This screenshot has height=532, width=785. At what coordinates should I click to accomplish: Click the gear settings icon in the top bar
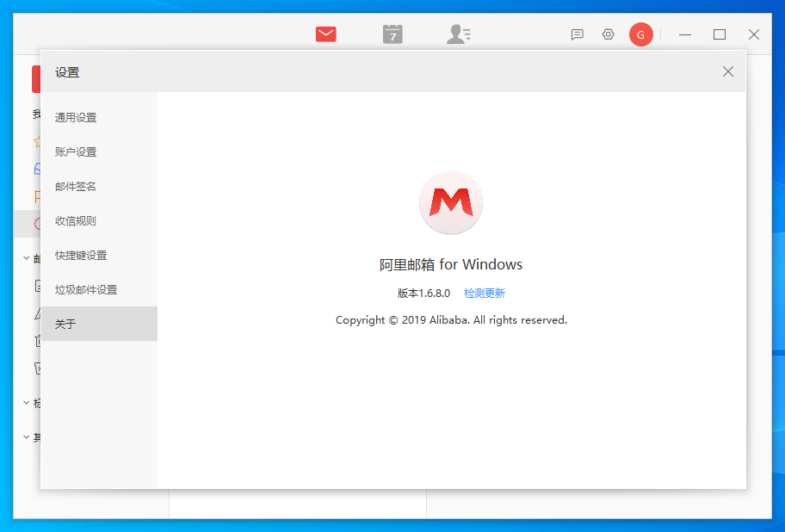point(609,34)
